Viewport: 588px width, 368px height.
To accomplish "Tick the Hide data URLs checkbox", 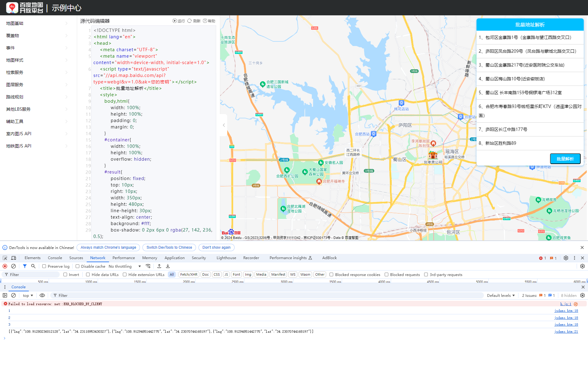I will [88, 274].
